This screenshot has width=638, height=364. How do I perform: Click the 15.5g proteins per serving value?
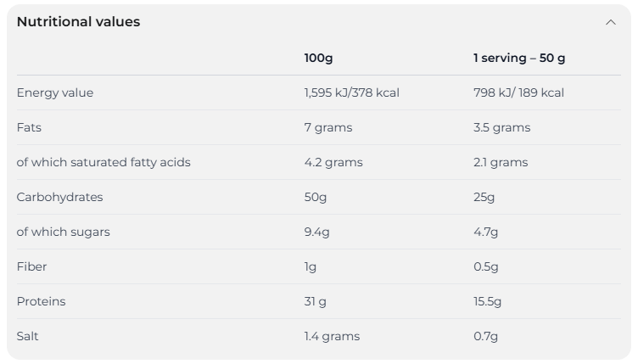[x=488, y=301]
